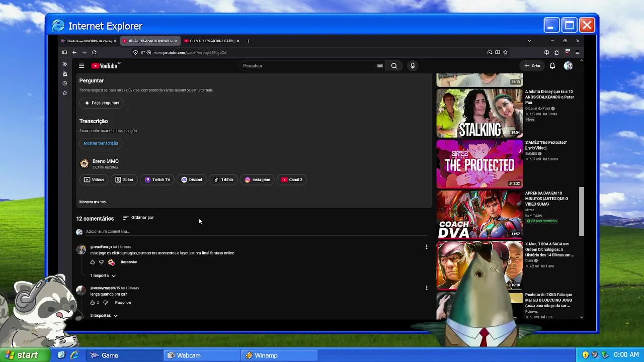The width and height of the screenshot is (644, 362).
Task: Click the 'Faça perguntas' button
Action: click(x=102, y=103)
